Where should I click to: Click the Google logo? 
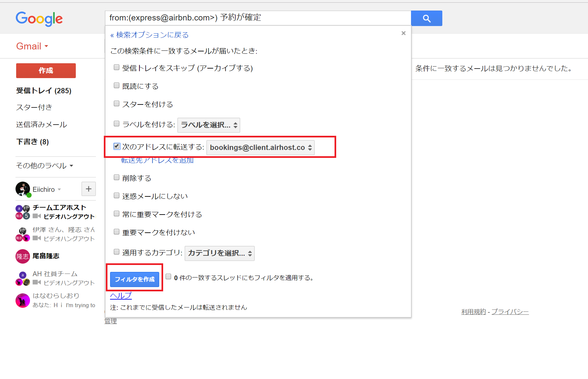39,19
